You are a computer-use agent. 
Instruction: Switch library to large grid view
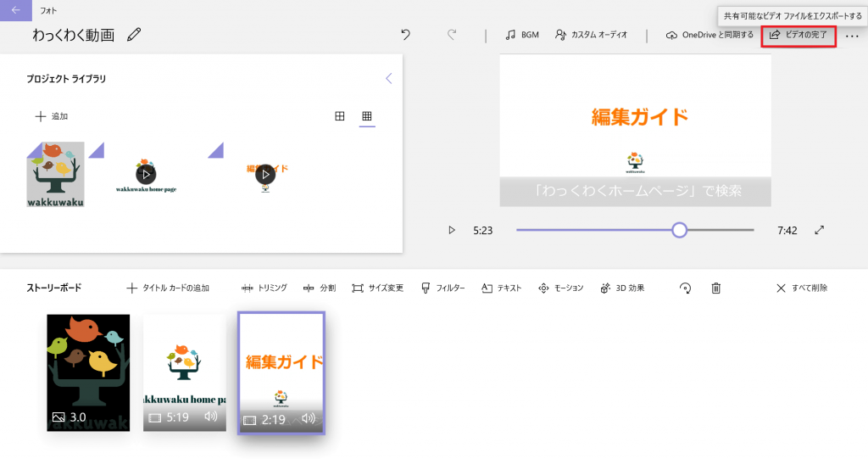340,116
